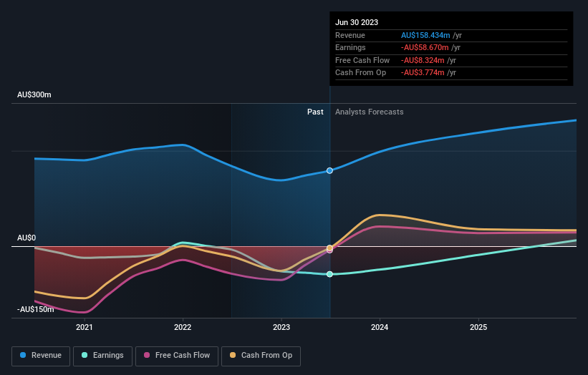Click the 2022 x-axis label

(x=183, y=328)
